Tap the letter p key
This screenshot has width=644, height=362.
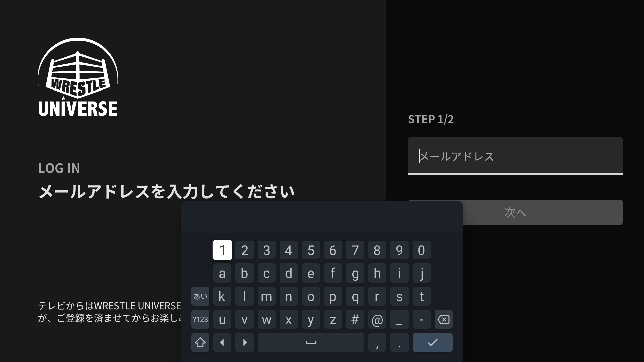333,296
